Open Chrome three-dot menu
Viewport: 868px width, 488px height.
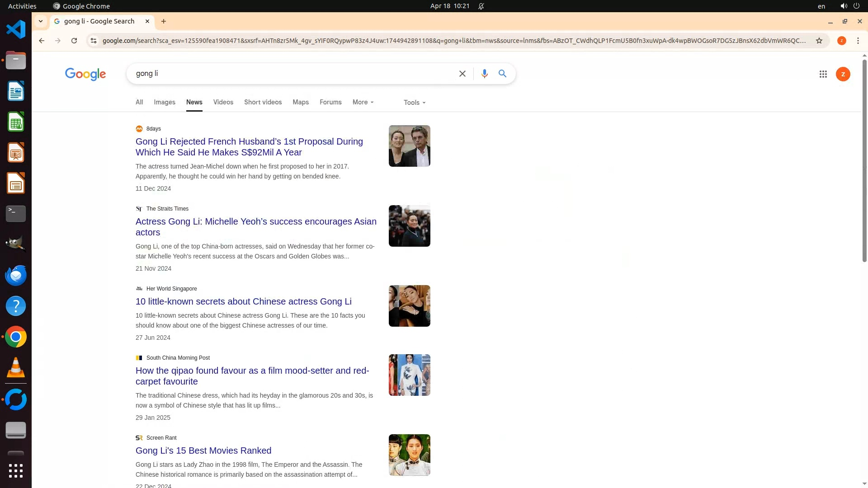(x=858, y=41)
